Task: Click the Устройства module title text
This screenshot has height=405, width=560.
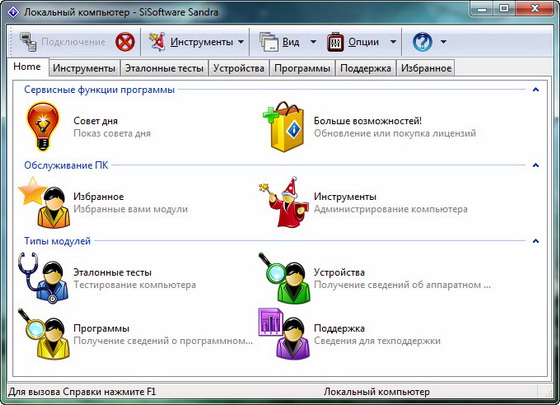Action: pos(339,272)
